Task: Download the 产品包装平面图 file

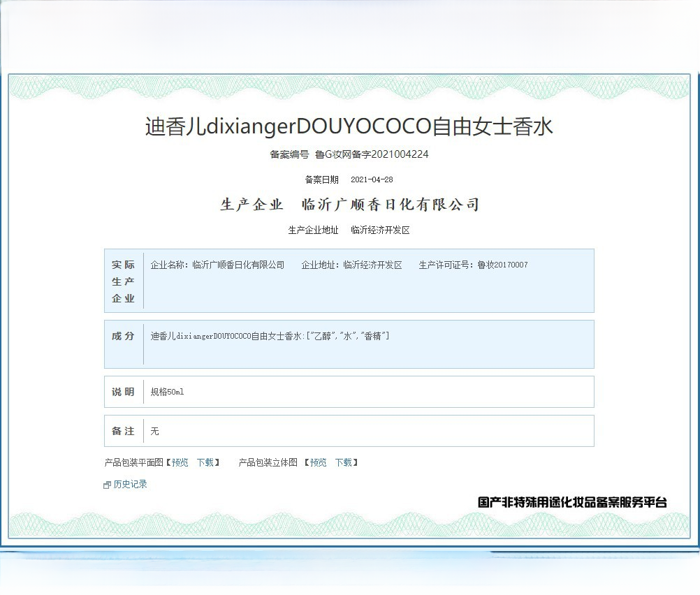Action: (205, 462)
